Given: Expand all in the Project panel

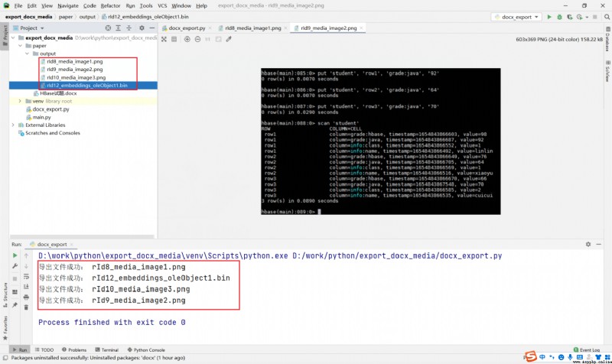Looking at the screenshot, I should [x=119, y=28].
